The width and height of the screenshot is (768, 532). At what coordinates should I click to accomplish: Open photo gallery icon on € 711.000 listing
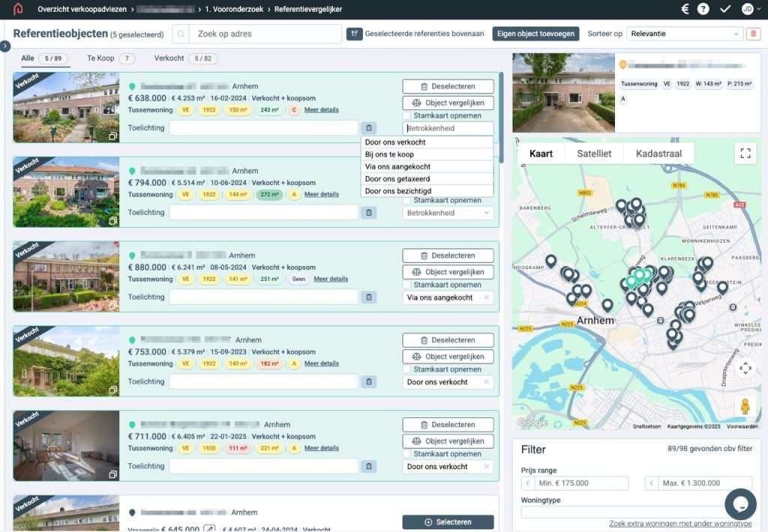click(112, 474)
